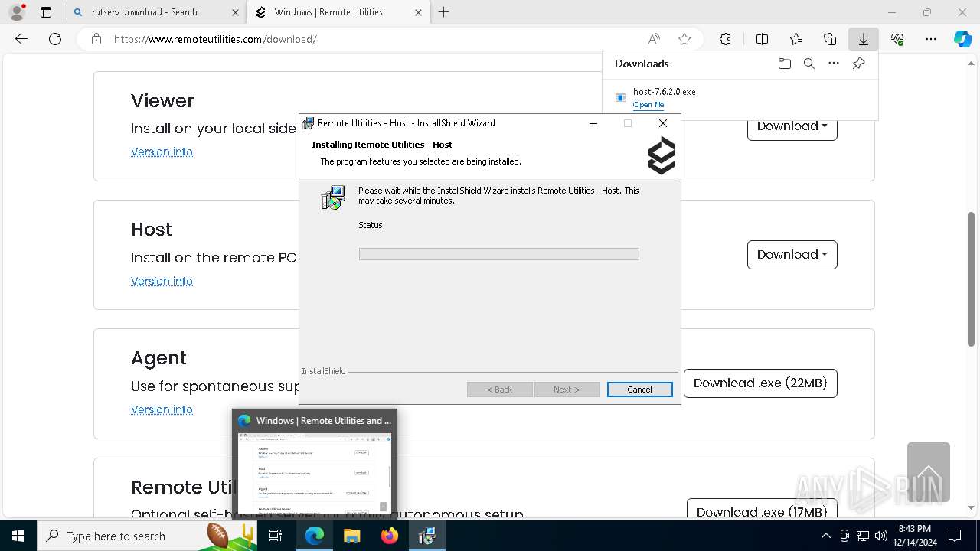Open a new browser tab
This screenshot has width=980, height=551.
[x=444, y=12]
